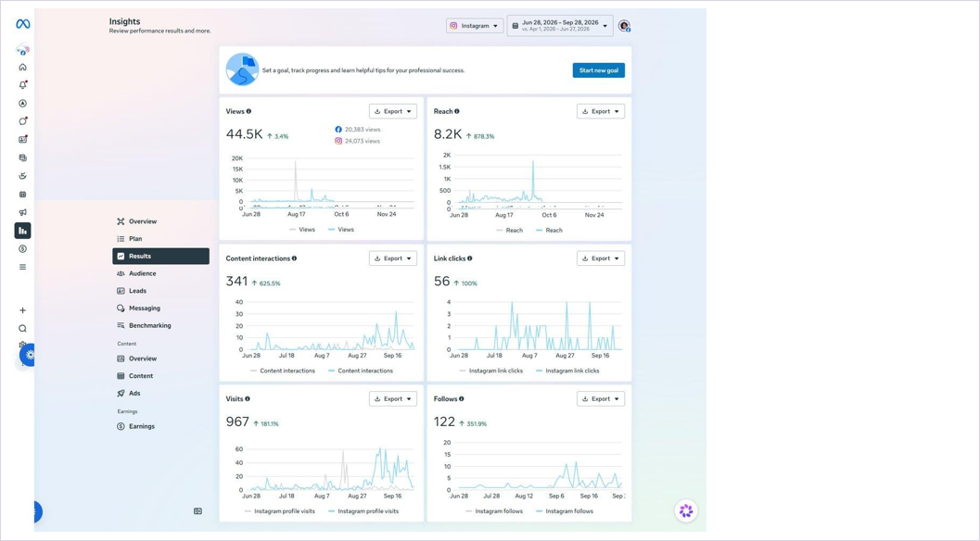Click the account switcher avatar in the left rail
The image size is (980, 541).
point(22,49)
